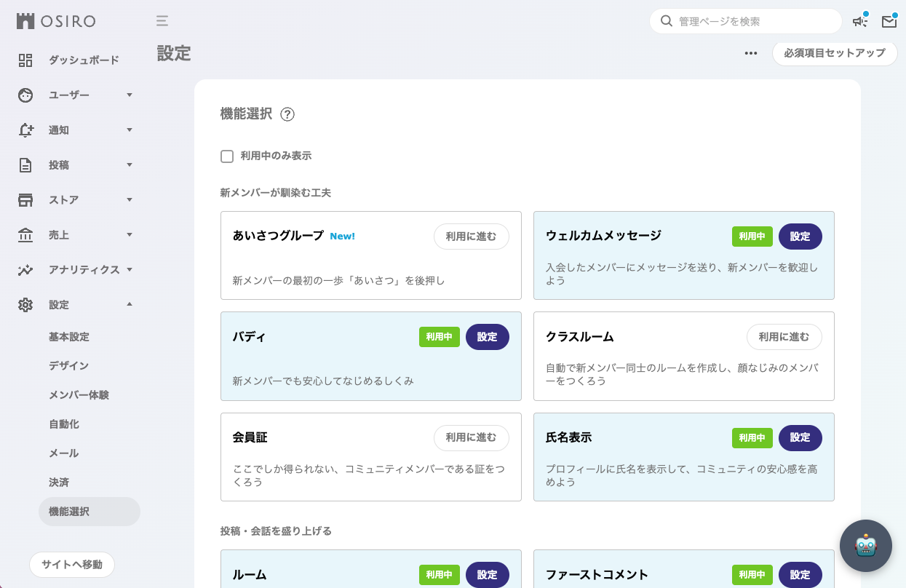Viewport: 906px width, 588px height.
Task: Click the settings gear icon
Action: 25,305
